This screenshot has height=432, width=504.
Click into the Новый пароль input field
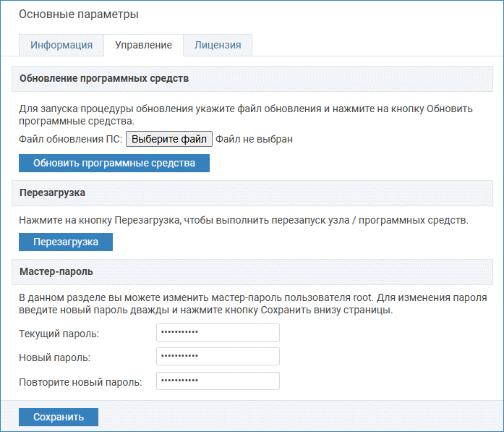click(x=218, y=357)
